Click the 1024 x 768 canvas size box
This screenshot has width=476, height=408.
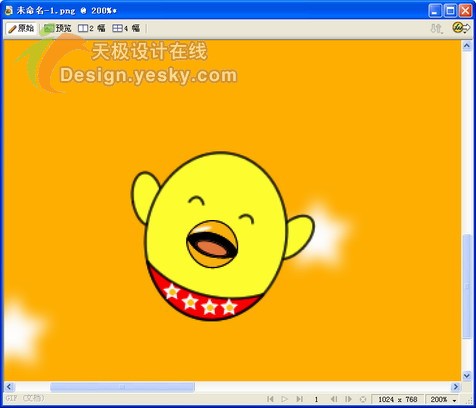coord(397,399)
